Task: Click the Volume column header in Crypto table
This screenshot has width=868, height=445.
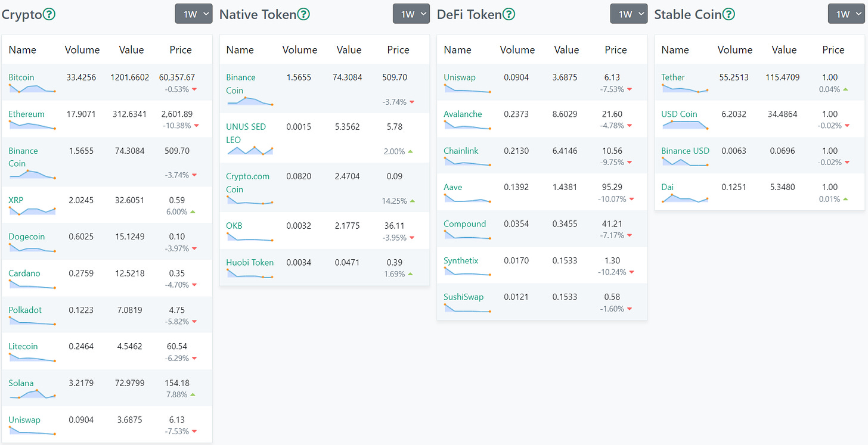Action: 82,50
